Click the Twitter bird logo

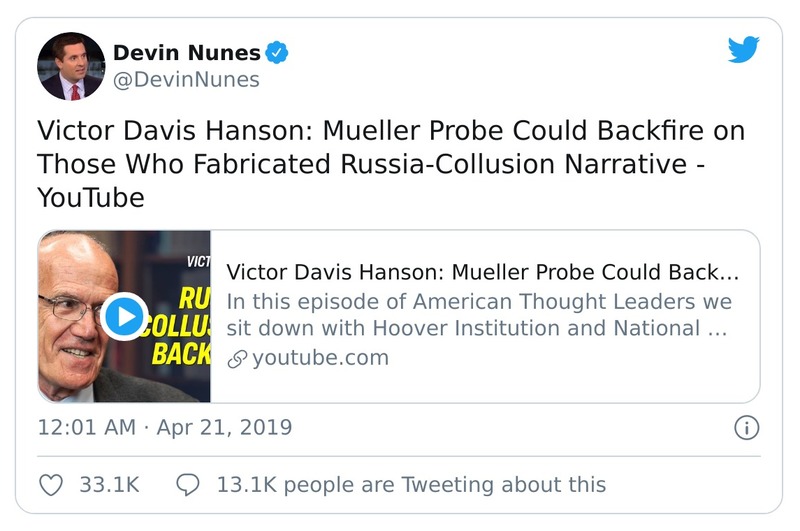point(743,50)
